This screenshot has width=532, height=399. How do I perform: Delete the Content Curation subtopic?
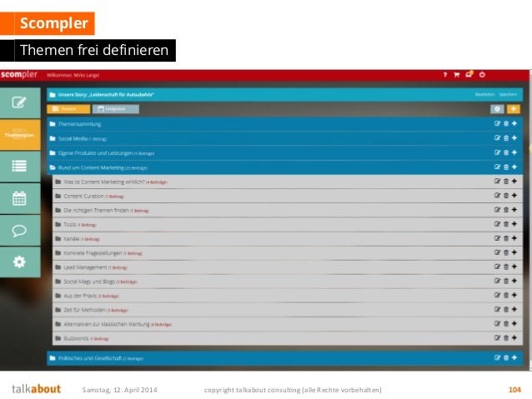click(506, 196)
